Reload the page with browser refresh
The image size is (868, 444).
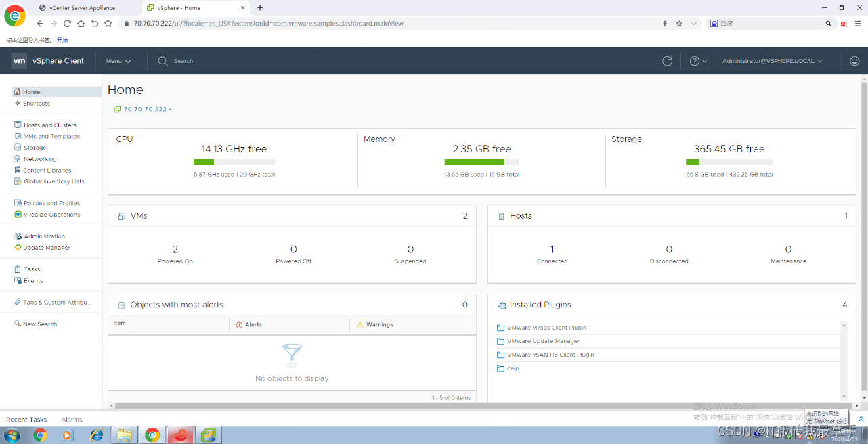(x=67, y=23)
